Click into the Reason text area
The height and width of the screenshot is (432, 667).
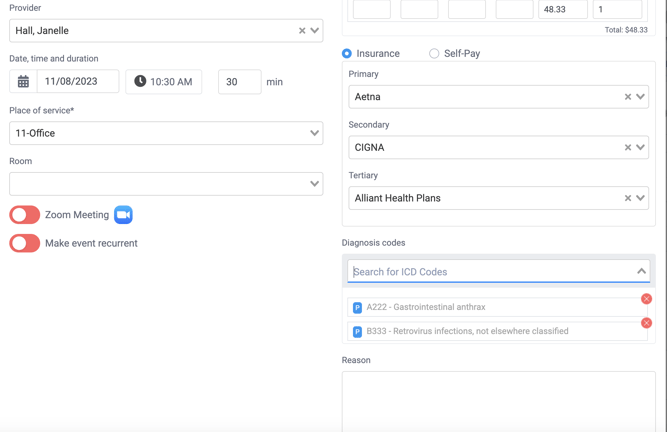(x=499, y=401)
